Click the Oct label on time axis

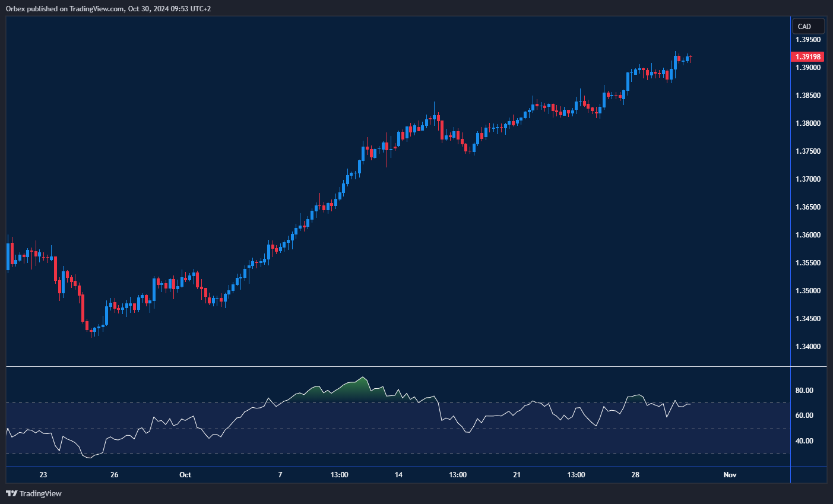click(x=185, y=475)
